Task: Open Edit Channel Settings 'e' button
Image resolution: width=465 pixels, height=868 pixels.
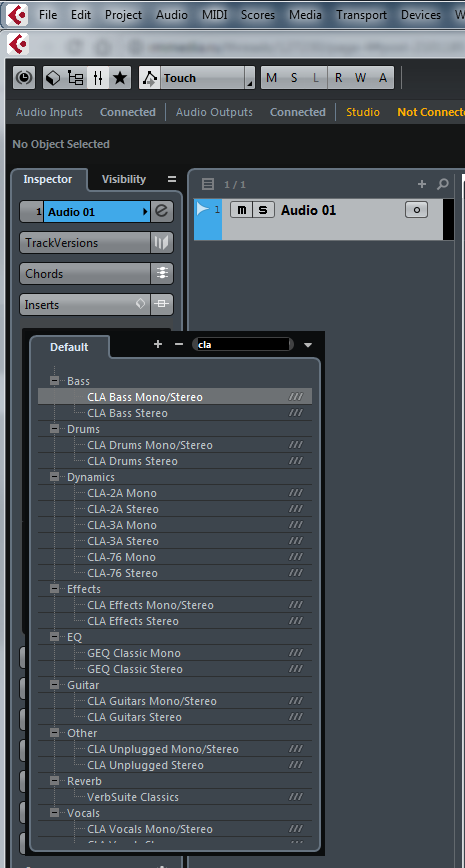Action: (x=162, y=211)
